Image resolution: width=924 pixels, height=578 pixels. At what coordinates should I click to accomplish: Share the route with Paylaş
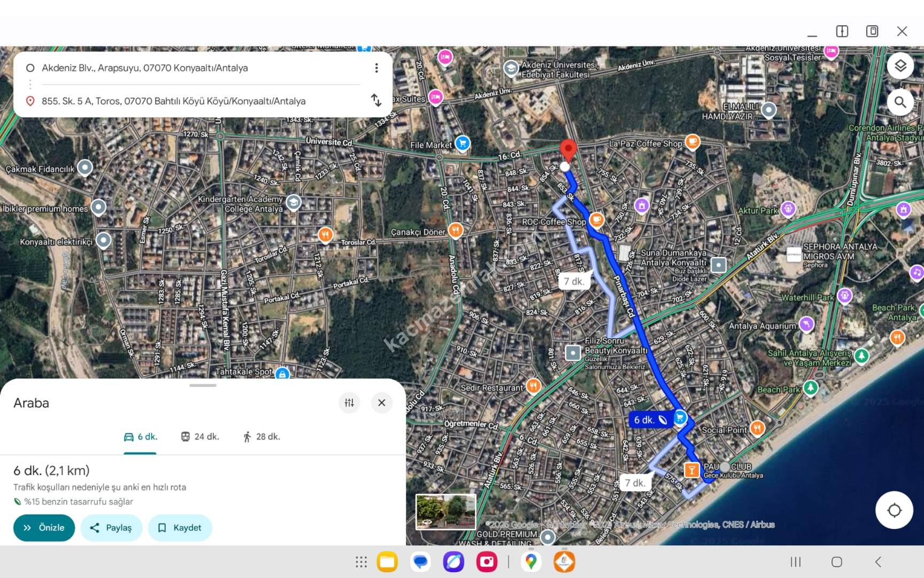[111, 528]
